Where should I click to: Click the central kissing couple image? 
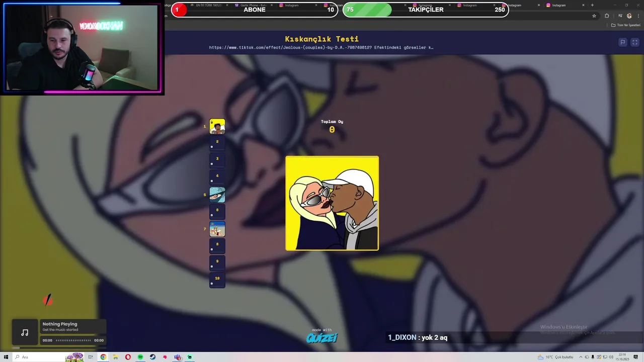point(332,203)
